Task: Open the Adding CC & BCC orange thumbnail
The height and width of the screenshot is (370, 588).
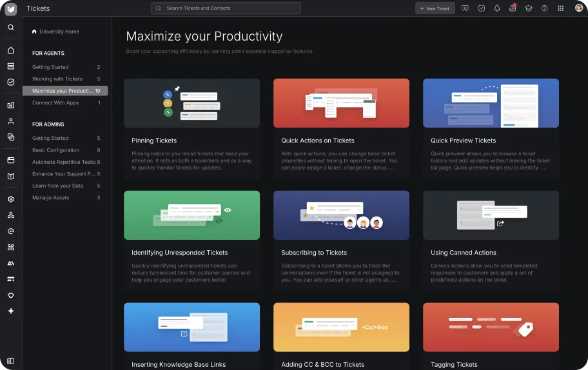Action: [341, 327]
